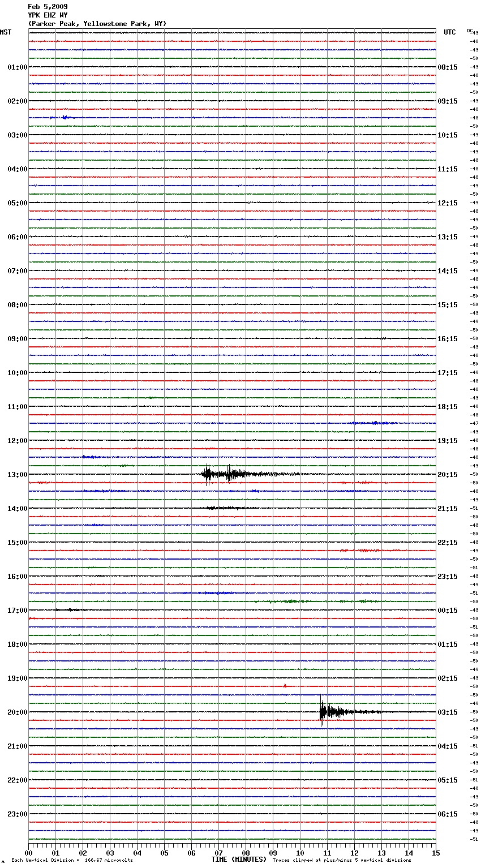Select the 19:00 MST time label
The width and height of the screenshot is (481, 868).
[x=18, y=678]
